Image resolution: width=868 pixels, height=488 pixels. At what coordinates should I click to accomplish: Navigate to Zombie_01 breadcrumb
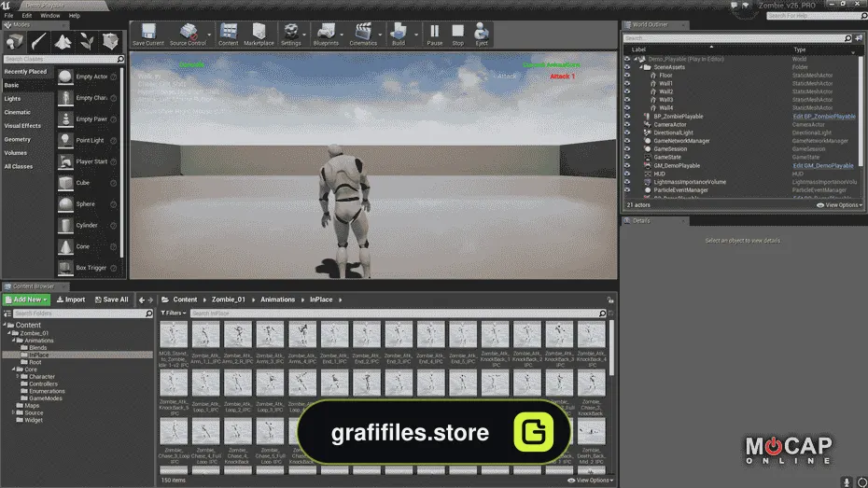pyautogui.click(x=228, y=300)
